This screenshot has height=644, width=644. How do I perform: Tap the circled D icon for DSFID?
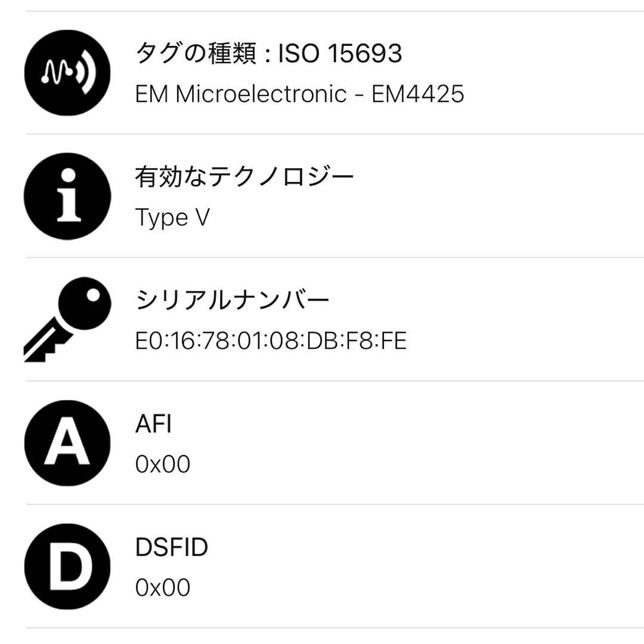click(x=67, y=566)
